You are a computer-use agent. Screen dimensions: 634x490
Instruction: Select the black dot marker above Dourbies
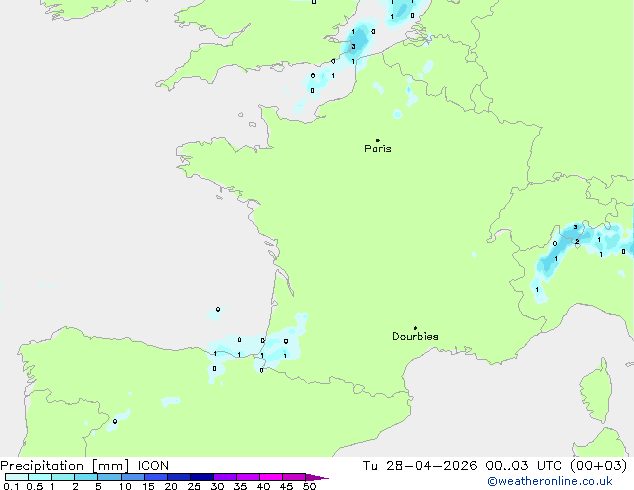click(415, 328)
